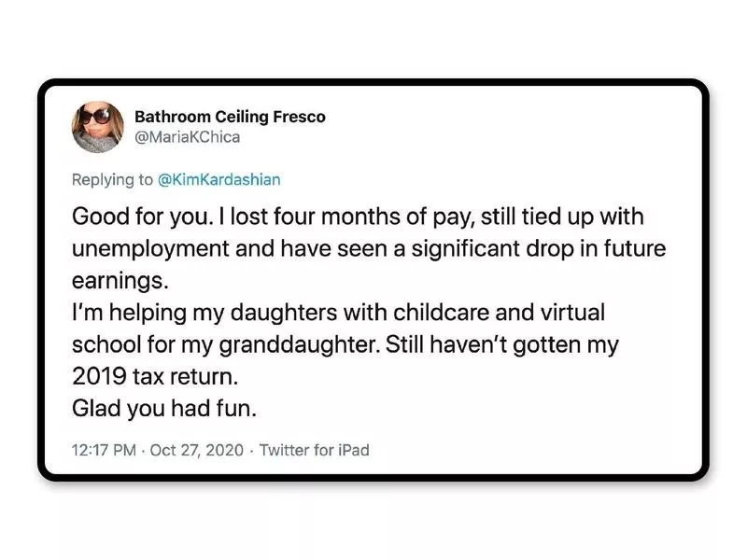This screenshot has width=747, height=560.
Task: Open the Bathroom Ceiling Fresco profile name
Action: coord(231,118)
